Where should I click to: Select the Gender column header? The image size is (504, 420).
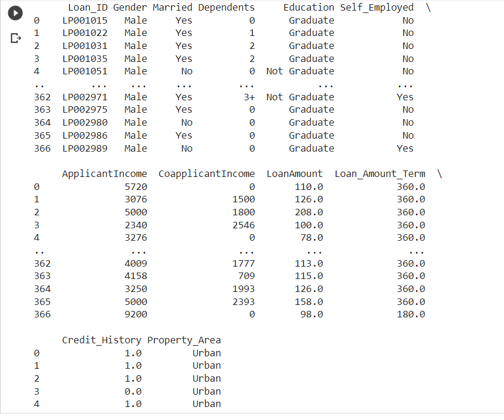[x=130, y=8]
